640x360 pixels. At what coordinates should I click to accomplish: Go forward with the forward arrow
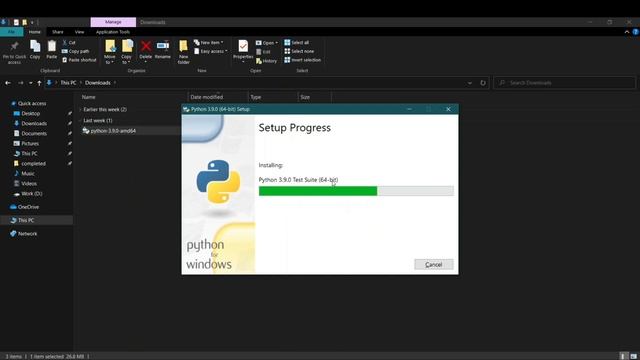click(x=20, y=83)
